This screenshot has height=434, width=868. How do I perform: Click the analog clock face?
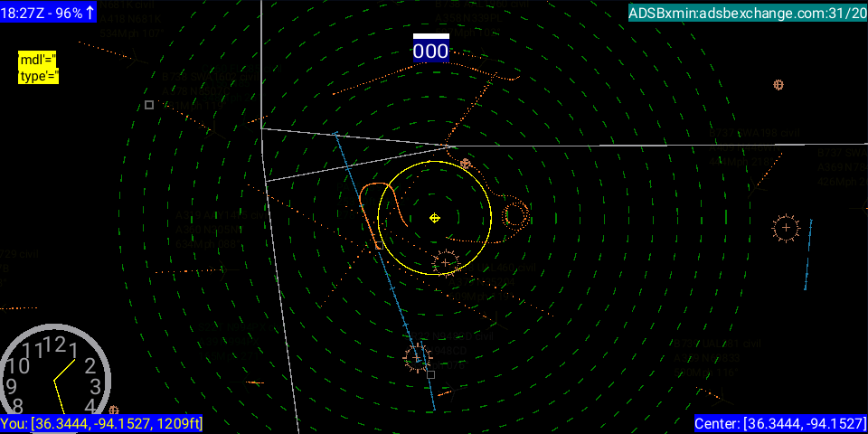56,373
